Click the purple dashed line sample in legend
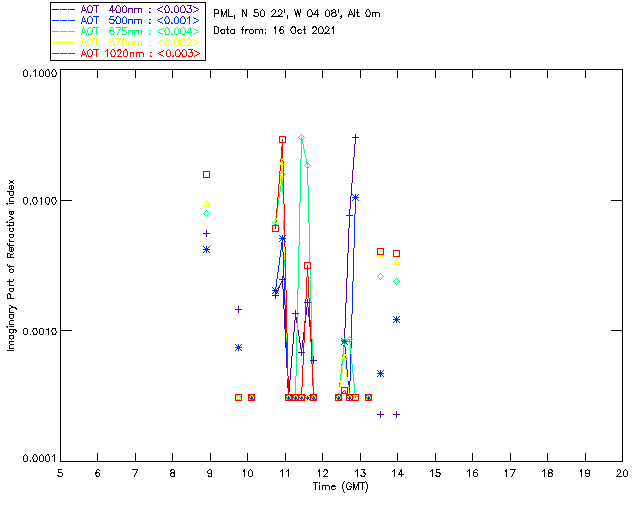 [x=64, y=9]
